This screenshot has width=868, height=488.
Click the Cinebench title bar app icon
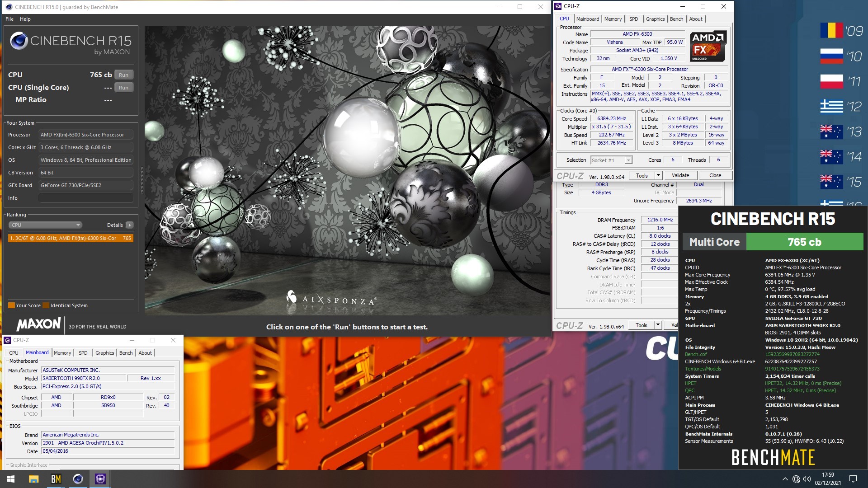coord(9,7)
